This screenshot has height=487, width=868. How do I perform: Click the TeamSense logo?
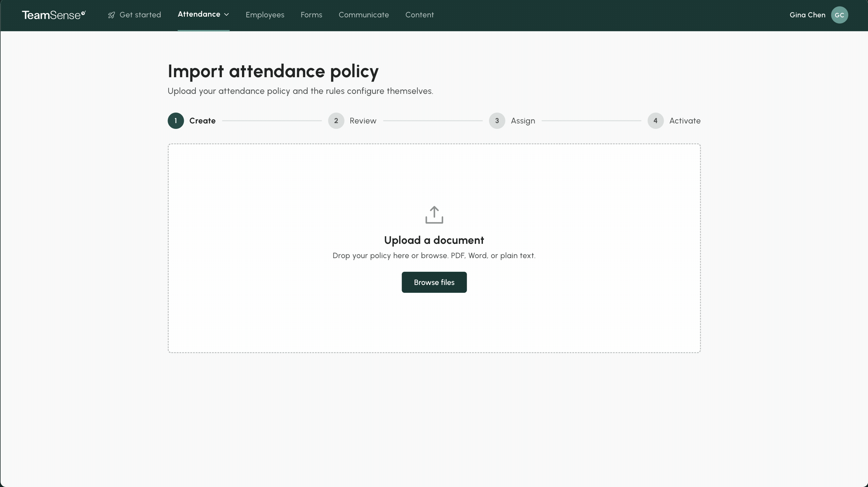click(54, 15)
